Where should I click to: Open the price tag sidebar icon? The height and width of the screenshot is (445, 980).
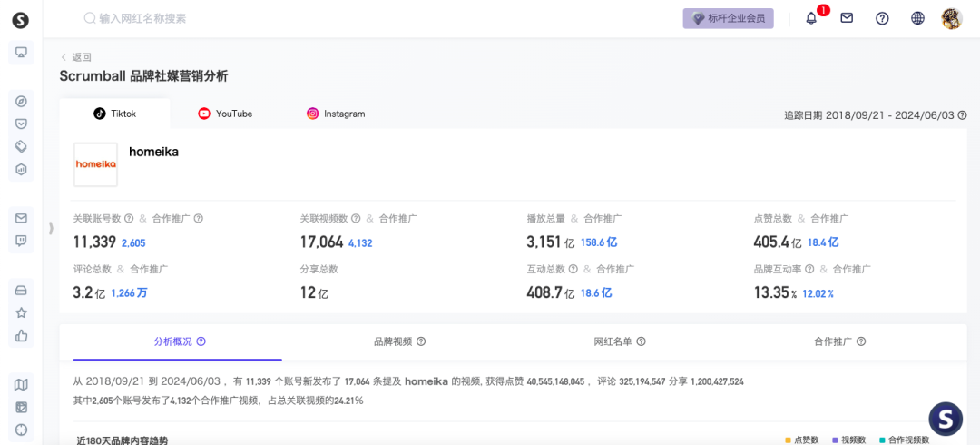(x=21, y=146)
